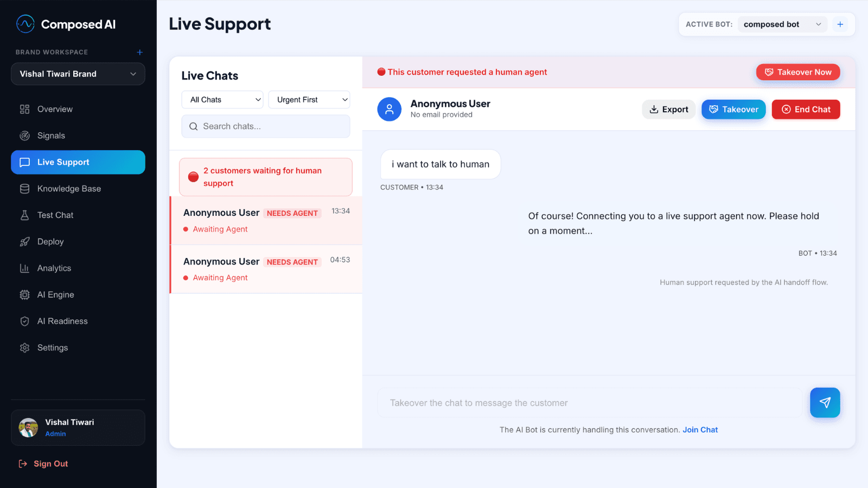Click the Admin role label
This screenshot has width=868, height=488.
(x=55, y=434)
